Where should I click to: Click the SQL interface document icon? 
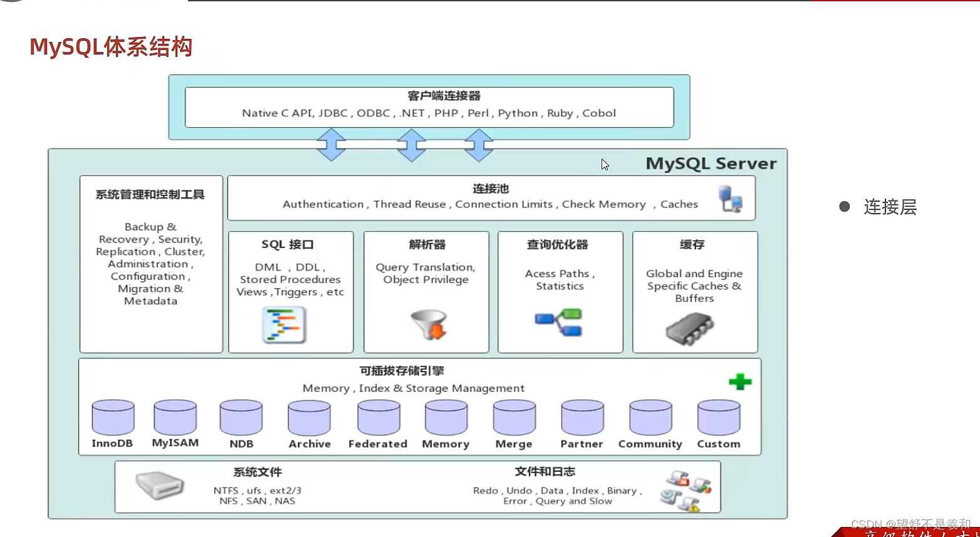(284, 325)
